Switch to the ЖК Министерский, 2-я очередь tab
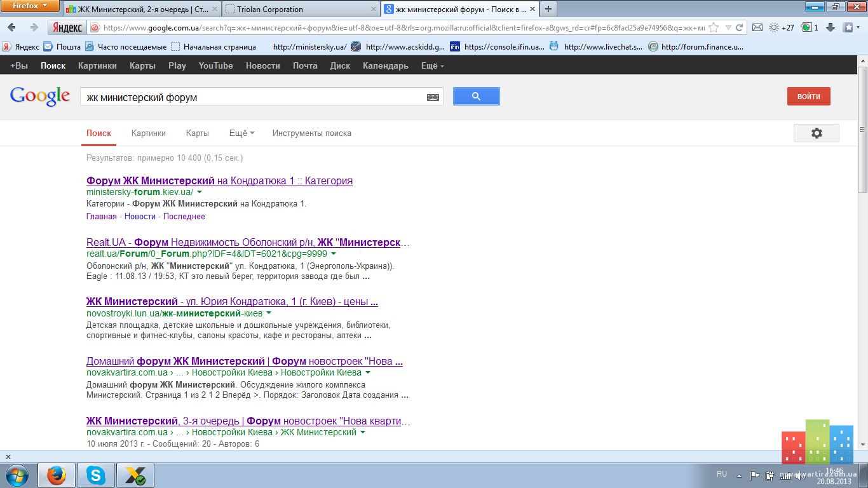This screenshot has height=488, width=868. [x=142, y=9]
